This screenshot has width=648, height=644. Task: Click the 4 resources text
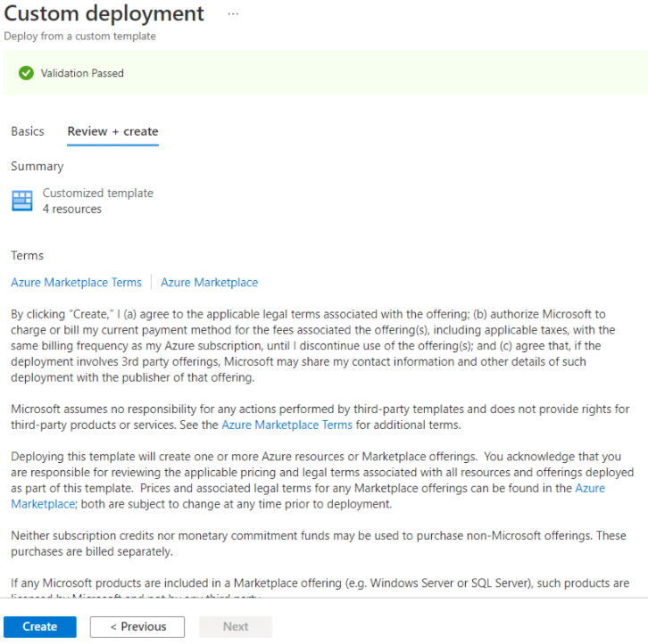pos(72,209)
